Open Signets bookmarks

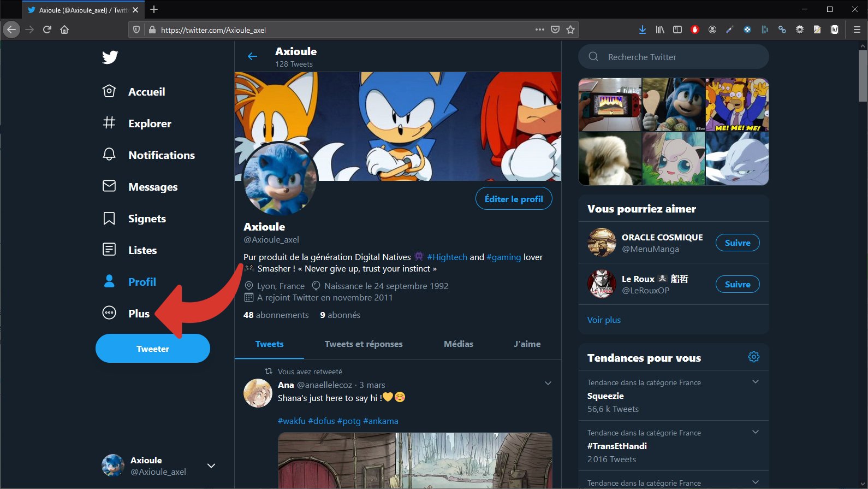(x=134, y=219)
